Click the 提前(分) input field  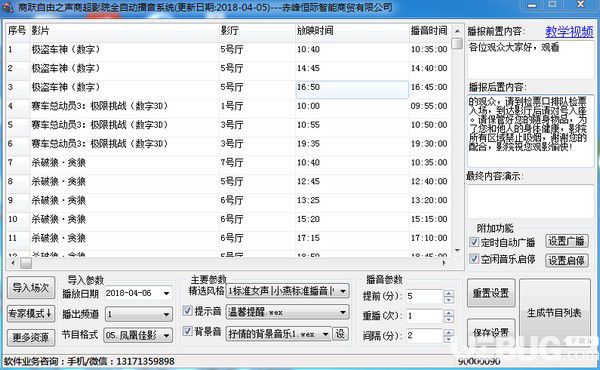click(x=424, y=296)
